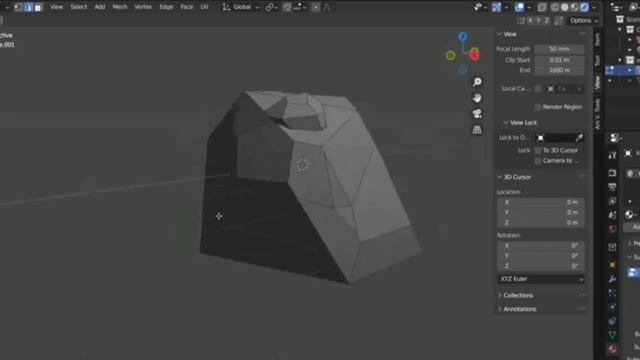
Task: Open the Options dropdown
Action: pos(584,20)
